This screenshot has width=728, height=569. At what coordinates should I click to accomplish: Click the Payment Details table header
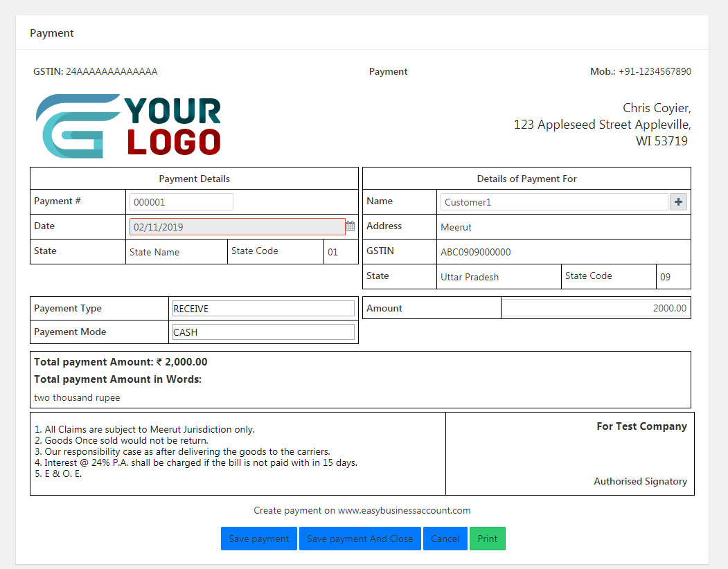[194, 179]
